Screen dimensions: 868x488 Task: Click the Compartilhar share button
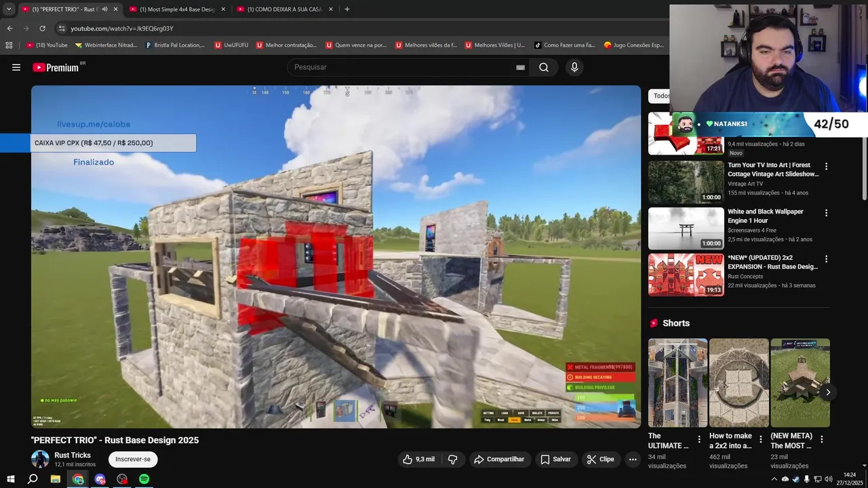coord(499,460)
